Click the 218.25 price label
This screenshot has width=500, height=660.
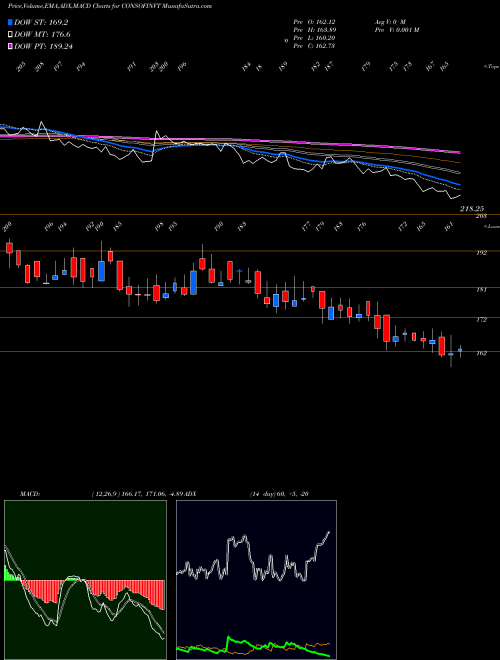click(472, 209)
